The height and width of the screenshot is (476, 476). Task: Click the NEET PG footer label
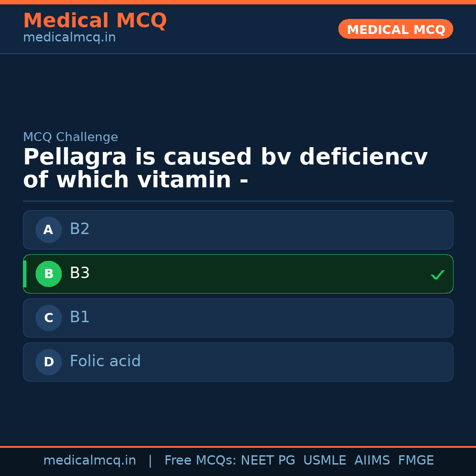[x=268, y=461]
